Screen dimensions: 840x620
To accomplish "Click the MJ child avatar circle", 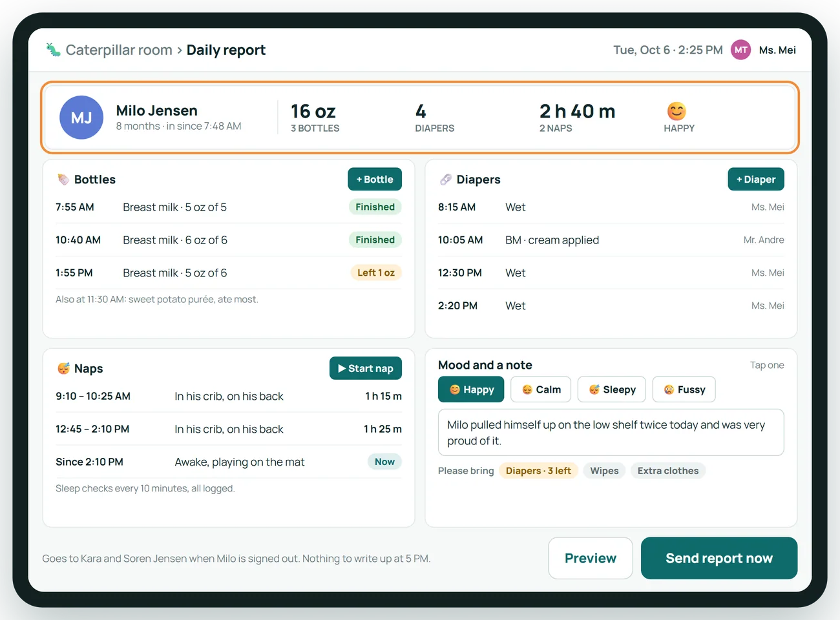I will 81,118.
